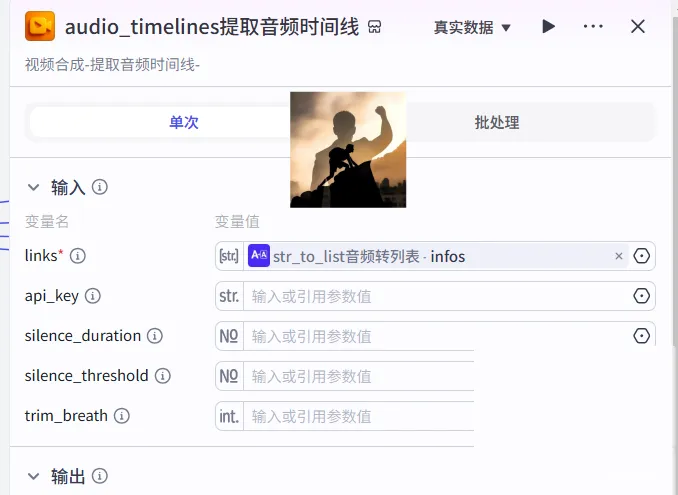Show info for the silence_duration parameter
This screenshot has width=678, height=495.
pos(155,336)
